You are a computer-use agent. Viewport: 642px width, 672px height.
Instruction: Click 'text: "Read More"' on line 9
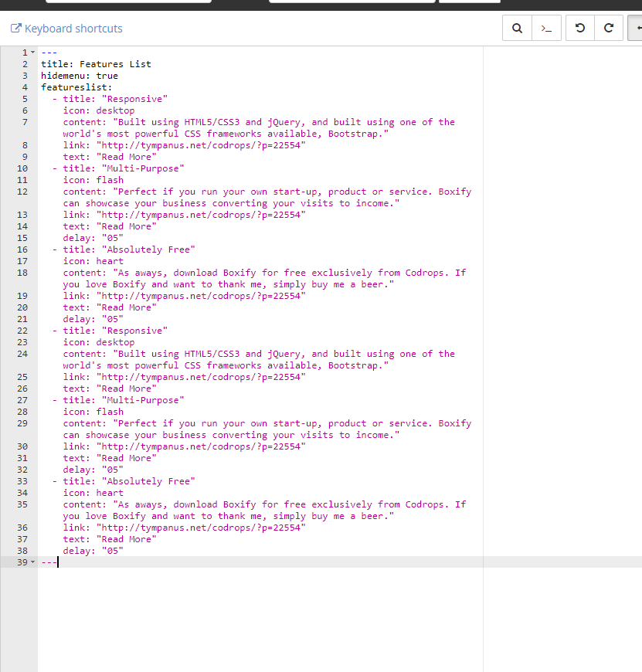click(x=110, y=157)
